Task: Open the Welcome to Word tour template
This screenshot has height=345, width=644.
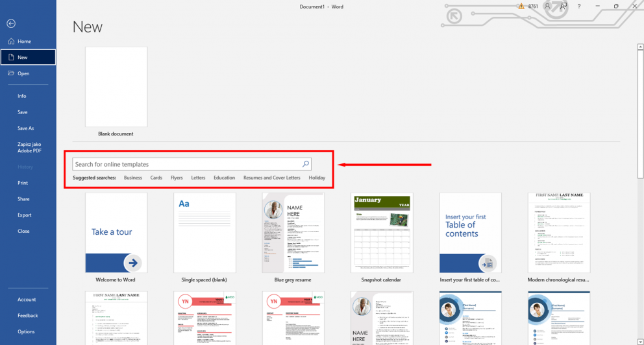Action: coord(116,238)
